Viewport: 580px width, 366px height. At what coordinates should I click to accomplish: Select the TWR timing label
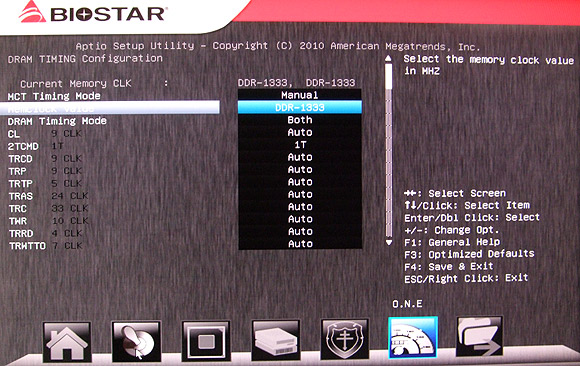[x=18, y=221]
